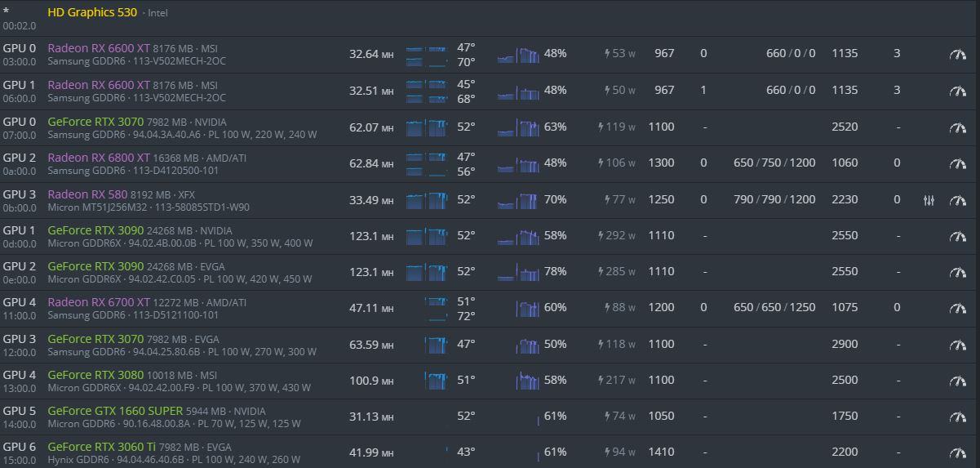Click the 650 / 750 / 1200 clock values
980x468 pixels.
[x=774, y=163]
